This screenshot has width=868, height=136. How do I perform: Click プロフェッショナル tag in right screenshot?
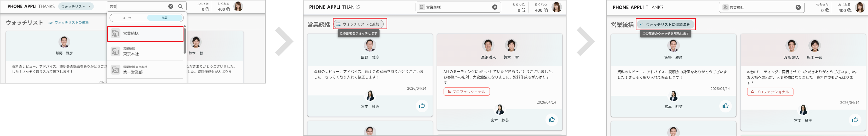point(770,92)
